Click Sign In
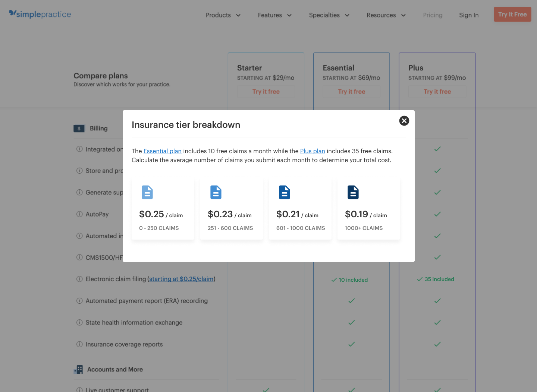This screenshot has width=537, height=392. tap(469, 15)
